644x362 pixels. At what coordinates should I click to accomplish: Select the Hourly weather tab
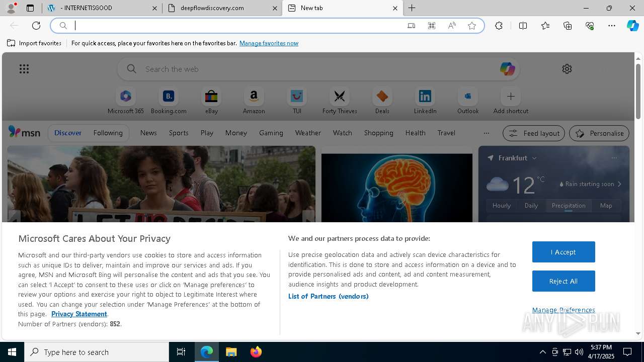pos(502,206)
